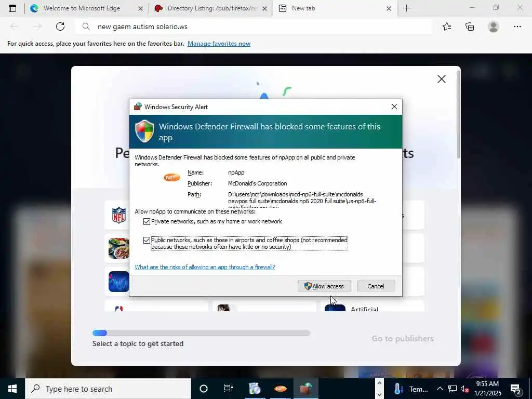This screenshot has width=532, height=399.
Task: Click Type here to search box
Action: (108, 389)
